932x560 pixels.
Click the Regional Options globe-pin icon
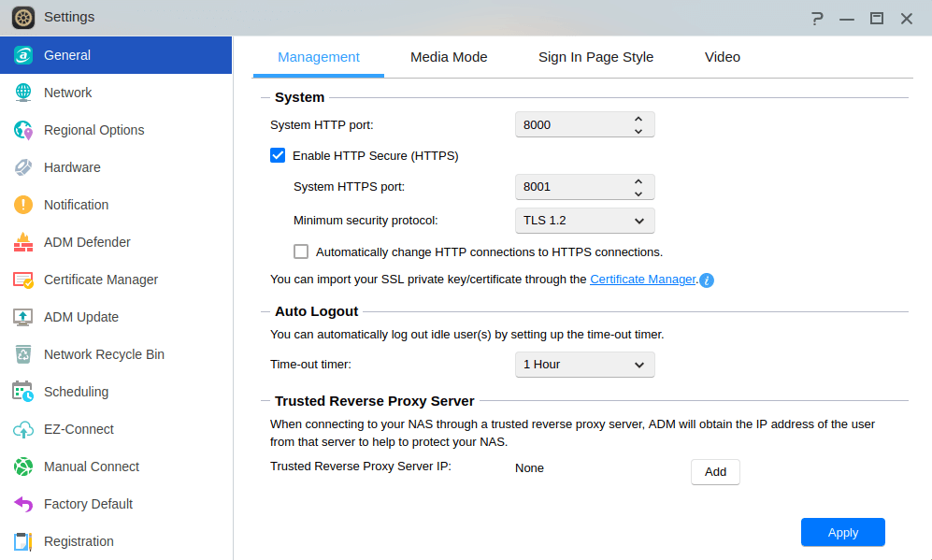(x=23, y=130)
